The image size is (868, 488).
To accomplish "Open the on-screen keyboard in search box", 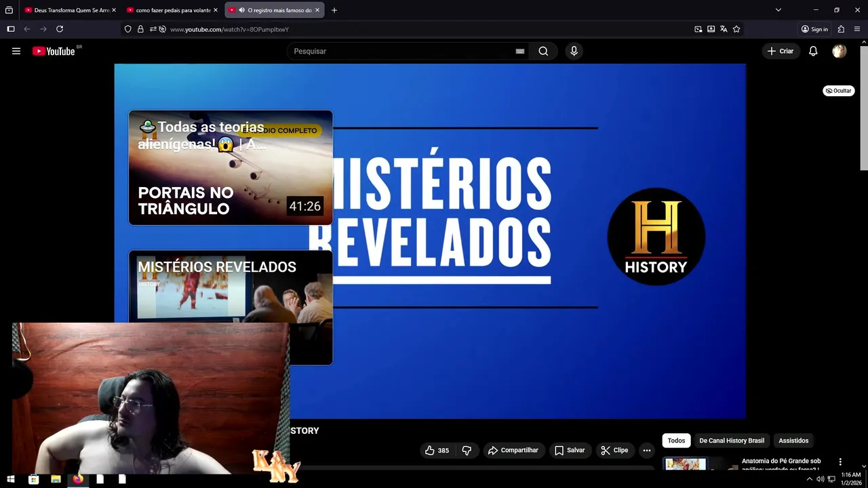I will tap(520, 51).
